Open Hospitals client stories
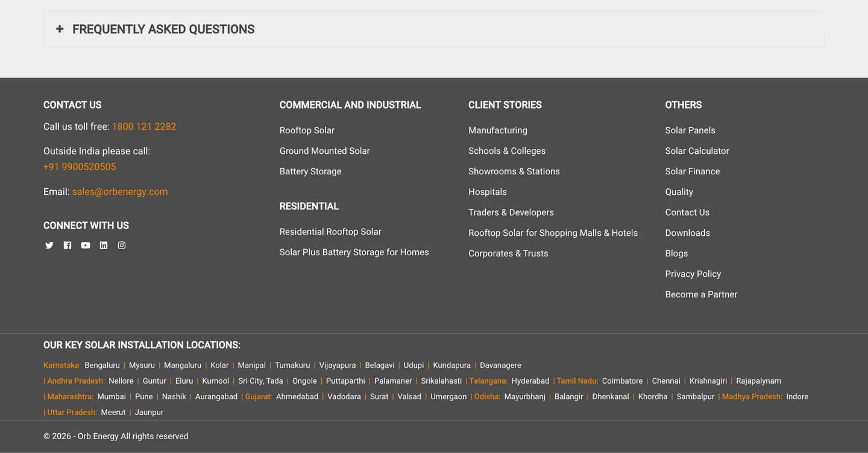This screenshot has height=453, width=868. 488,192
